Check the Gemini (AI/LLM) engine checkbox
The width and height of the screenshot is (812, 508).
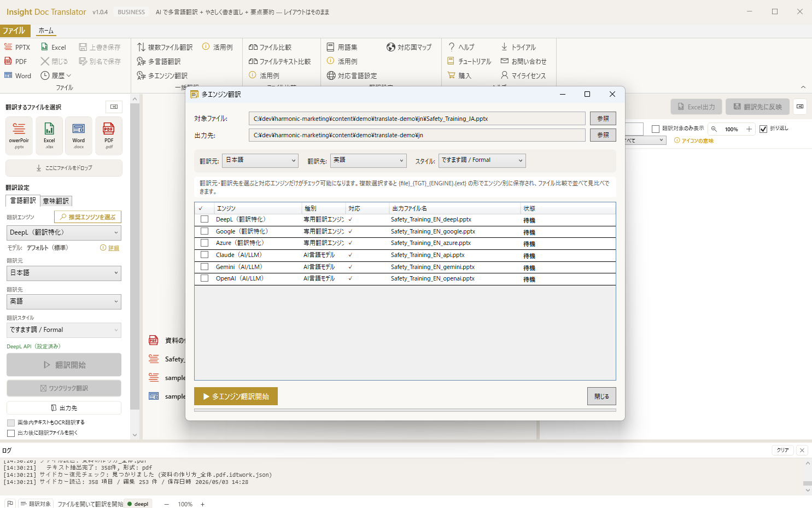click(205, 267)
